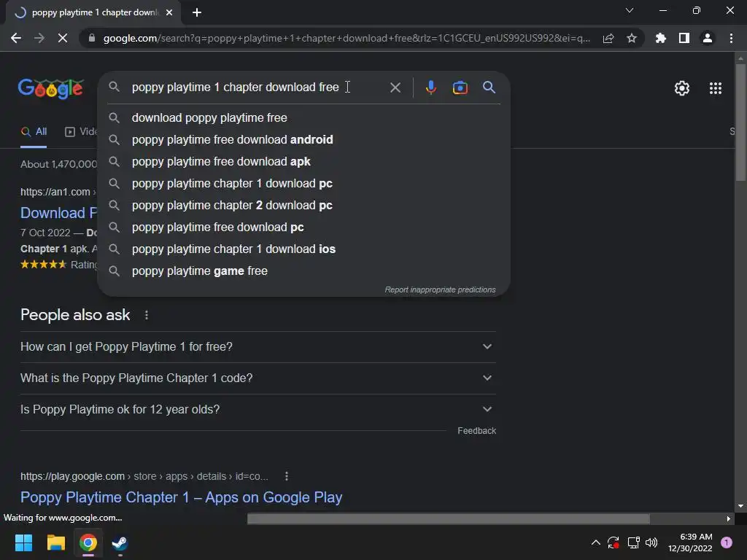Image resolution: width=747 pixels, height=560 pixels.
Task: Choose suggestion 'poppy playtime chapter 1 download pc'
Action: click(304, 183)
